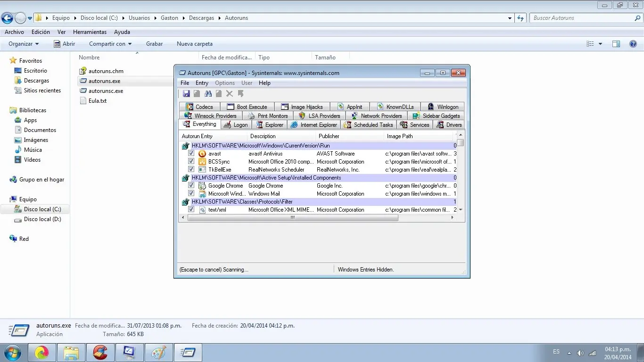Screen dimensions: 644x362
Task: Click the Microsoft Windows Mail entry icon
Action: click(x=202, y=194)
